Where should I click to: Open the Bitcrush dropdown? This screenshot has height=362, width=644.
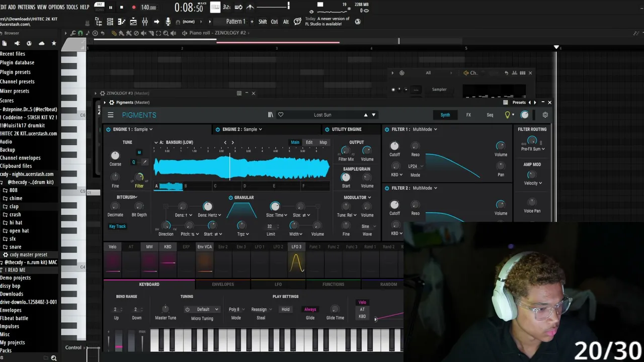pyautogui.click(x=126, y=198)
